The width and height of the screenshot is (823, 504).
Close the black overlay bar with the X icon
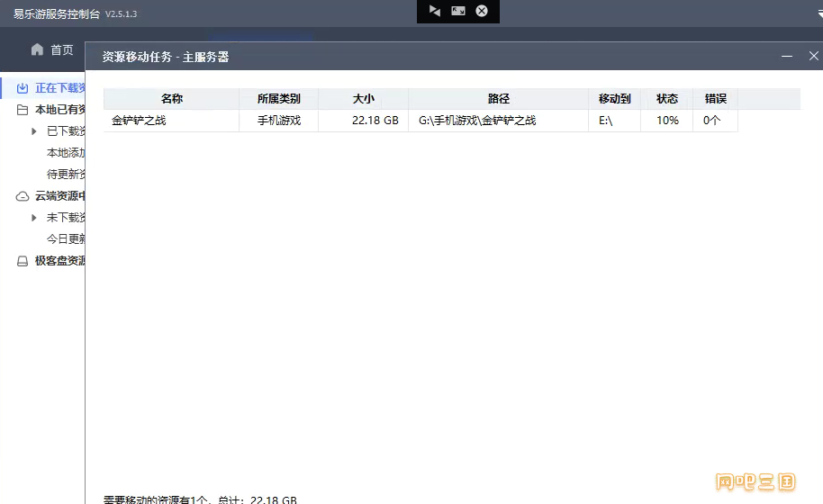click(482, 11)
